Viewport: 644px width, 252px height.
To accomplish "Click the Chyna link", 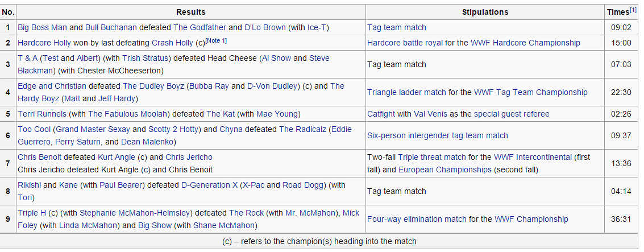I will pyautogui.click(x=230, y=129).
